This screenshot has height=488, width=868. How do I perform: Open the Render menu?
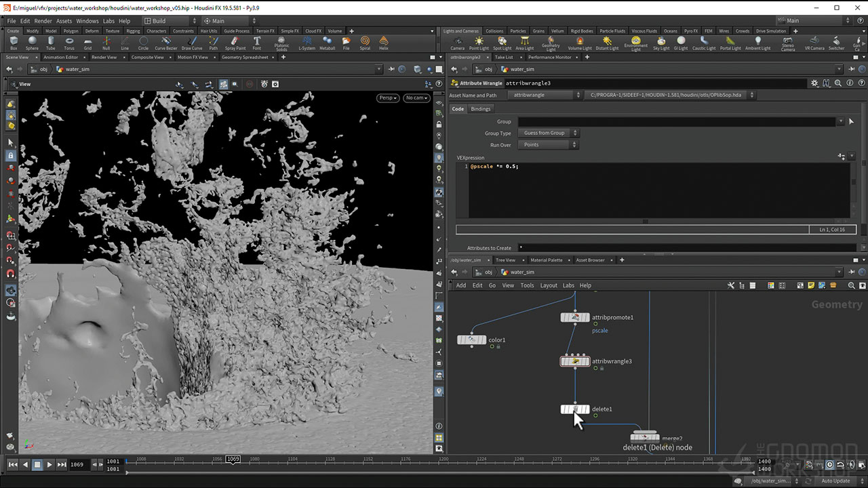(x=43, y=21)
